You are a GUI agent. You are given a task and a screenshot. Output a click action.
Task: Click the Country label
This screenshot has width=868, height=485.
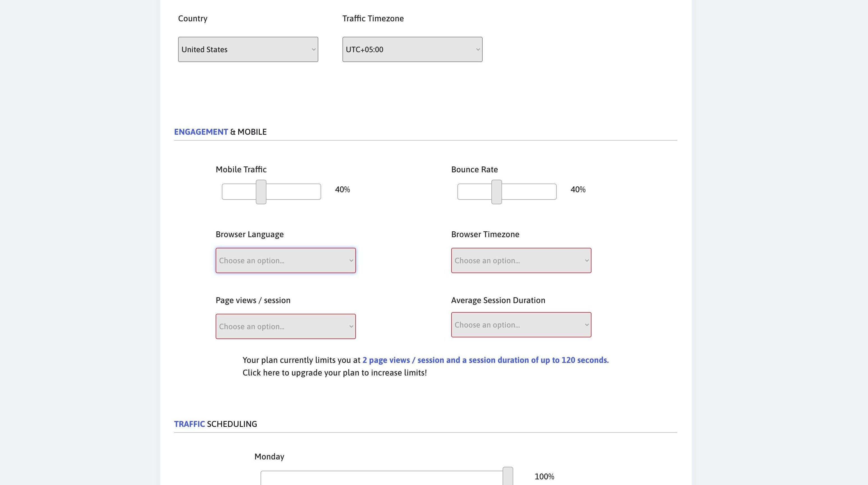(x=193, y=19)
